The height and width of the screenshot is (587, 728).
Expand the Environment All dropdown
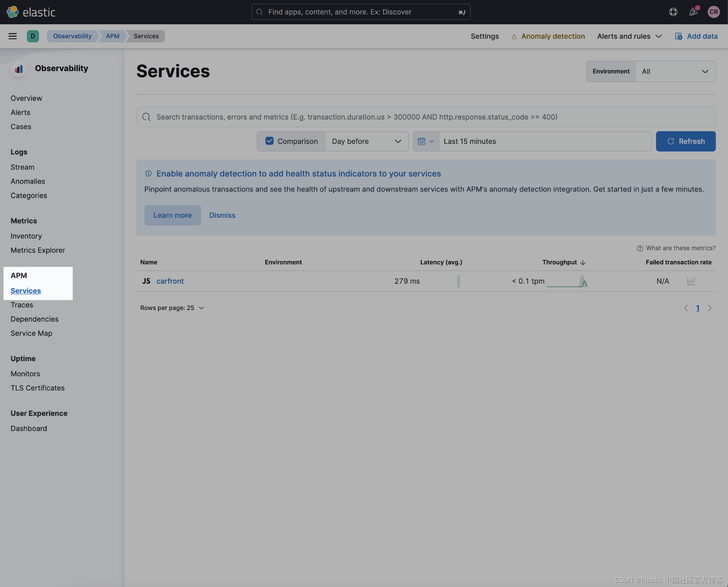pos(675,71)
